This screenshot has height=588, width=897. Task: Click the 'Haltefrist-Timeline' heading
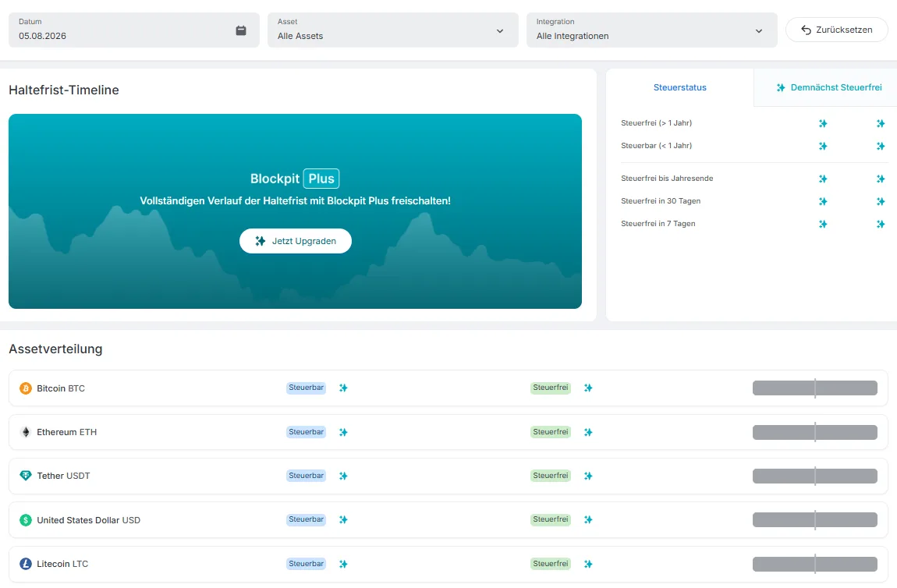coord(63,90)
